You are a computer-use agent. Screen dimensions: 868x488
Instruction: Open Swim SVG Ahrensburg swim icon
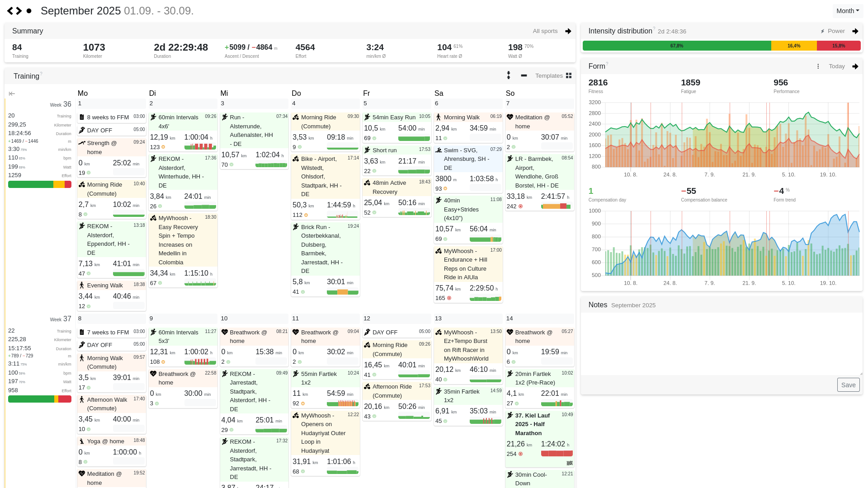(439, 150)
